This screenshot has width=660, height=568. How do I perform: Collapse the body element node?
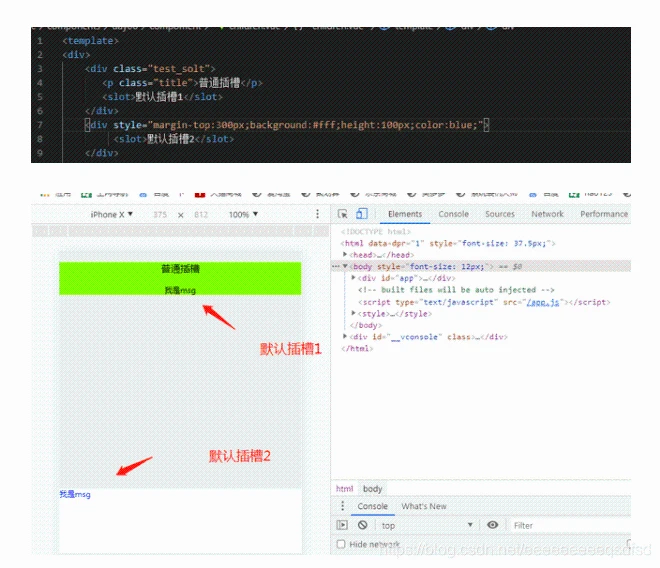coord(345,266)
